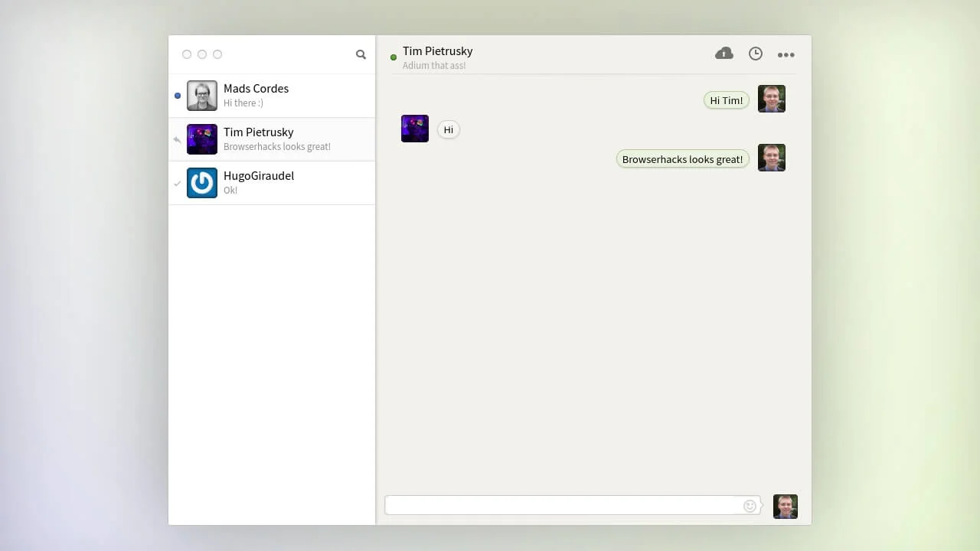Image resolution: width=980 pixels, height=551 pixels.
Task: Open the three-dot more options menu
Action: tap(786, 54)
